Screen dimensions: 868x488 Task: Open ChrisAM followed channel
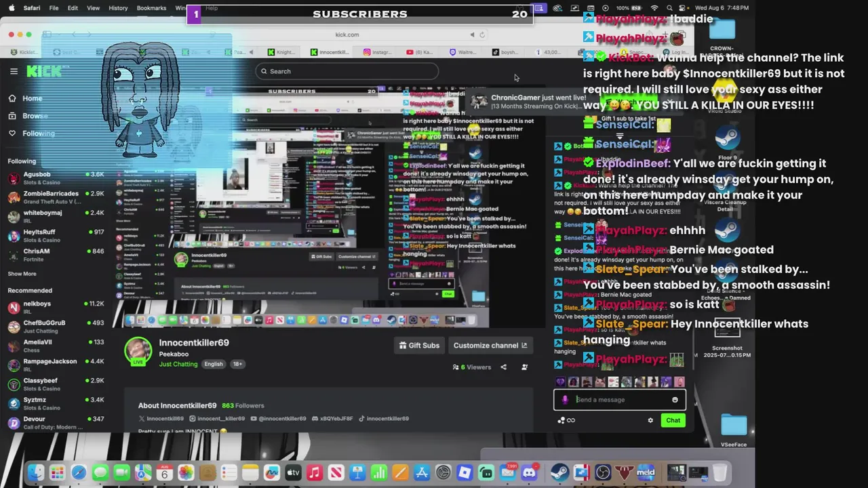(x=56, y=254)
